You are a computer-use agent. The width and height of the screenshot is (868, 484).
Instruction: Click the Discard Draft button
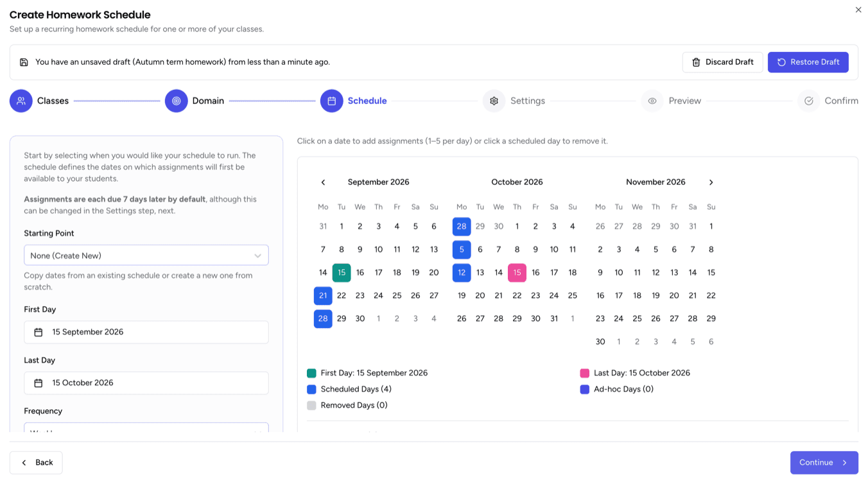[723, 62]
